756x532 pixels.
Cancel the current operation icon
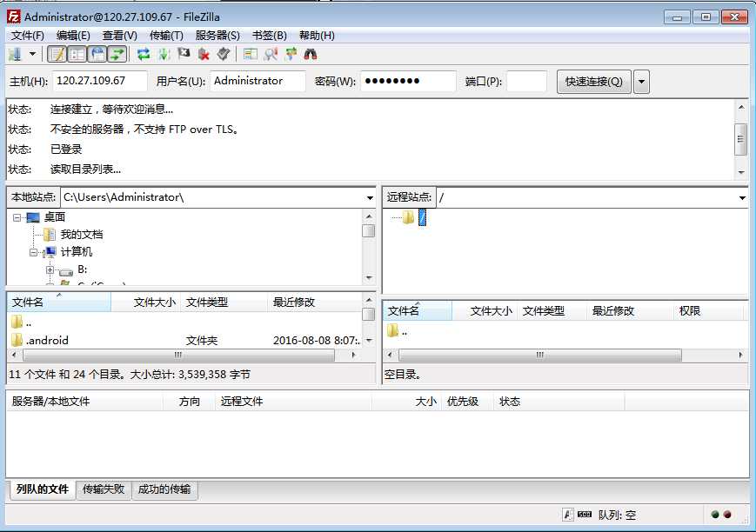pos(184,54)
